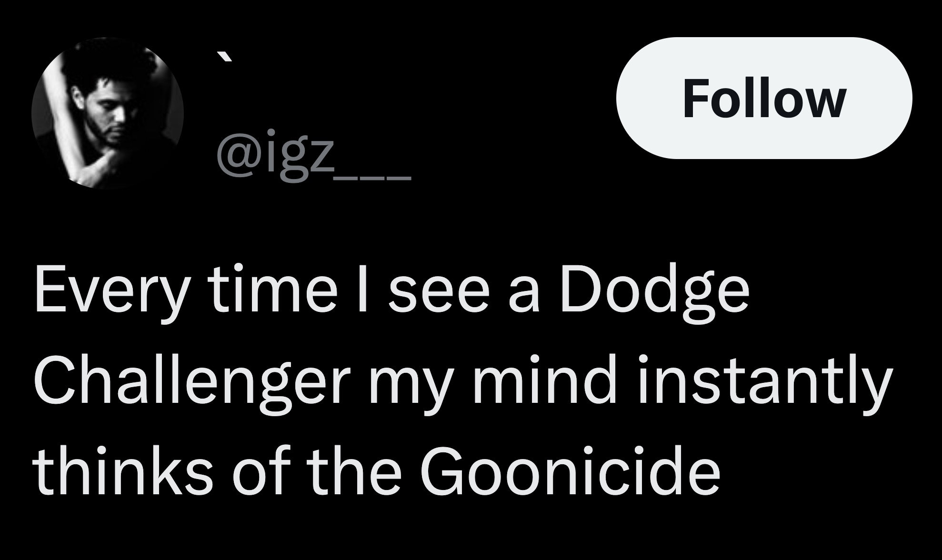Click the Follow button

click(764, 98)
